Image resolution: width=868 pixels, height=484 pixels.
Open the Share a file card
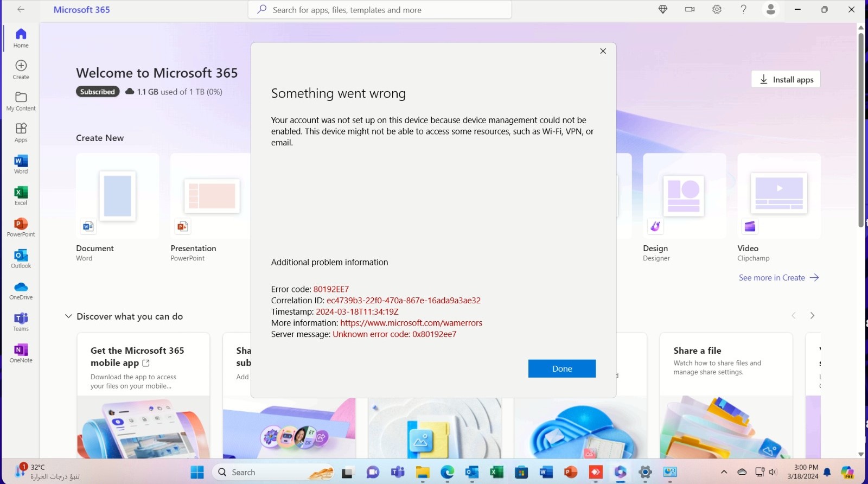coord(726,395)
